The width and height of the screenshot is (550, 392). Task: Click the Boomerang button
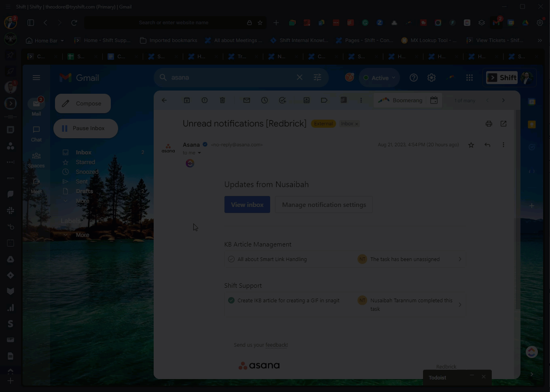click(x=400, y=100)
